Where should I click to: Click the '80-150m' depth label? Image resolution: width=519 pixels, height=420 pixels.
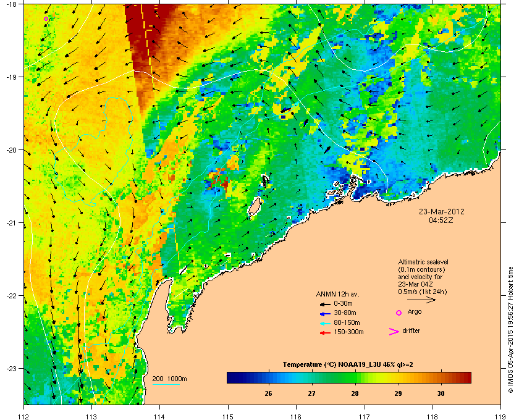(x=347, y=322)
